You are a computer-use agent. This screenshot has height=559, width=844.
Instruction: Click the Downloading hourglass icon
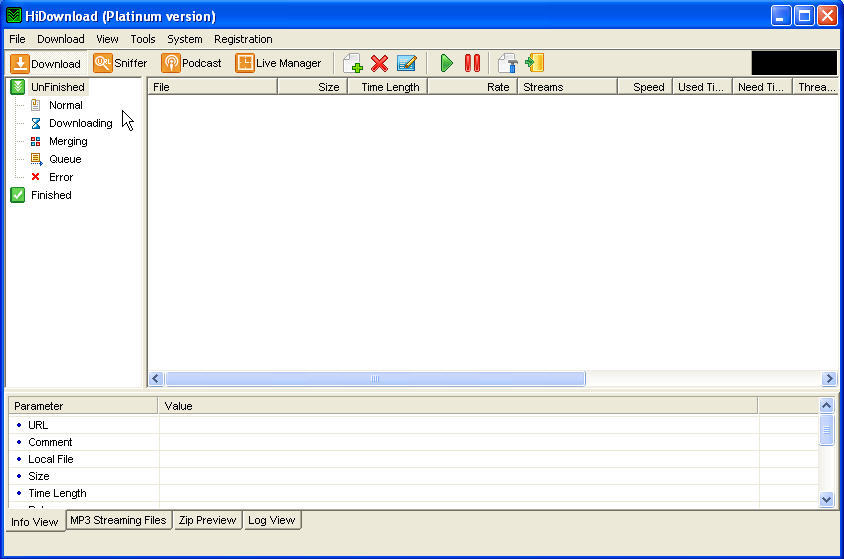36,123
